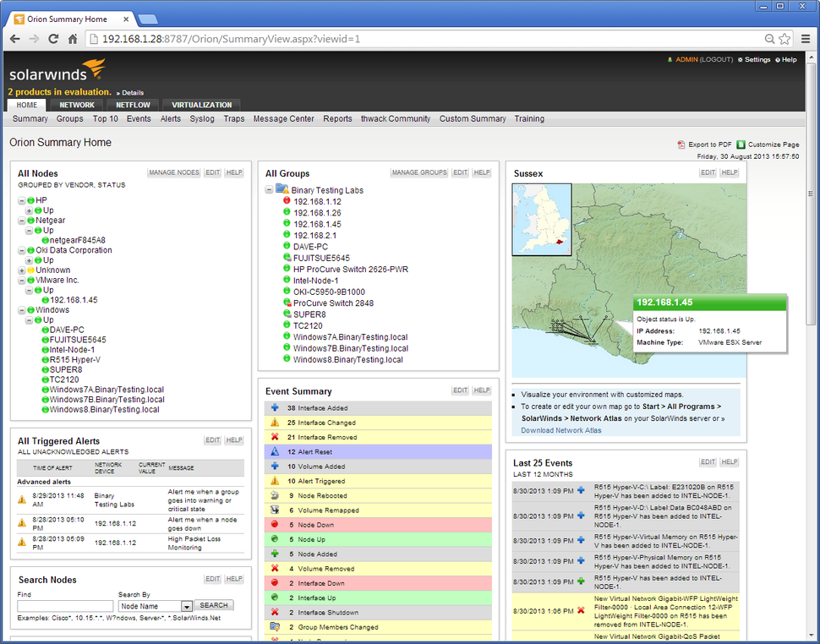Viewport: 820px width, 644px height.
Task: Click the browser reload icon
Action: 52,38
